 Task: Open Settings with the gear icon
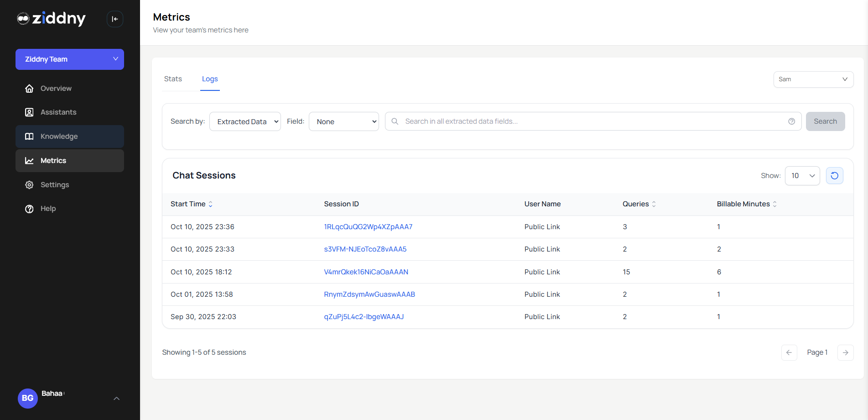pos(29,184)
